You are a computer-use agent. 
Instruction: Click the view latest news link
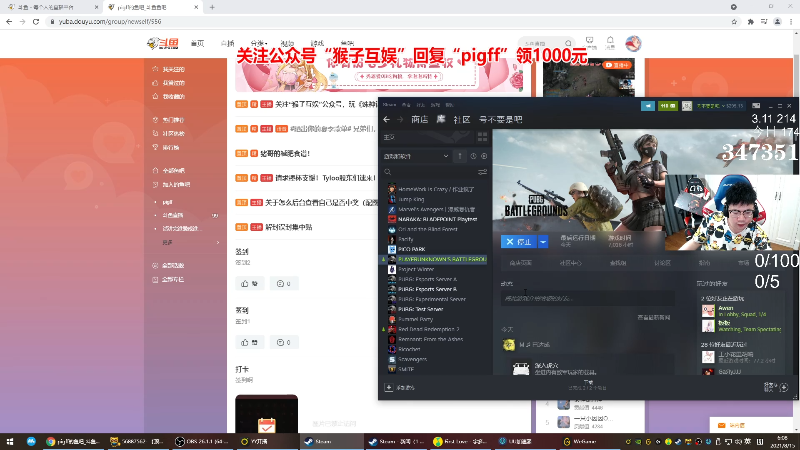click(654, 317)
